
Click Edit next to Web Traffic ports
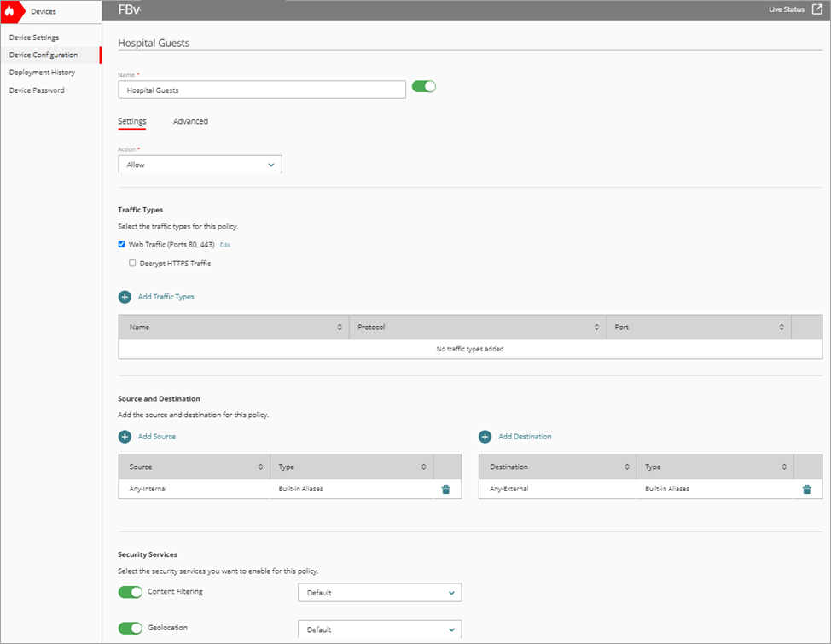224,244
